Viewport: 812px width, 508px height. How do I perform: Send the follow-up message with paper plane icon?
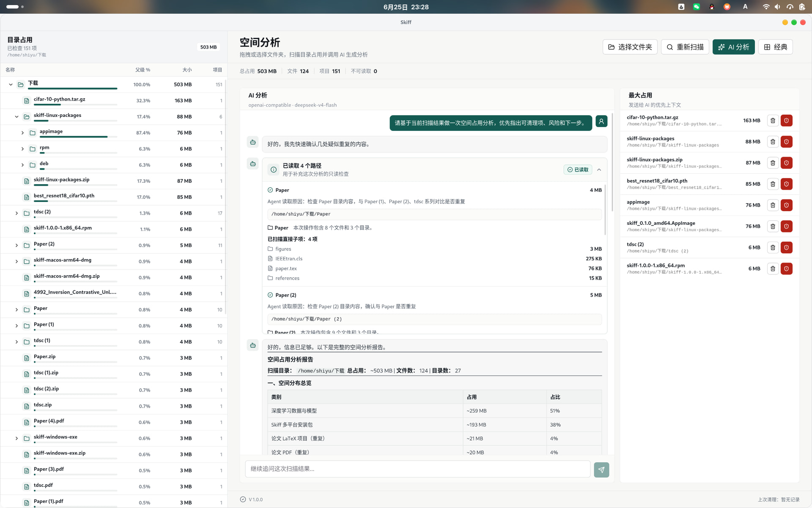pos(601,470)
